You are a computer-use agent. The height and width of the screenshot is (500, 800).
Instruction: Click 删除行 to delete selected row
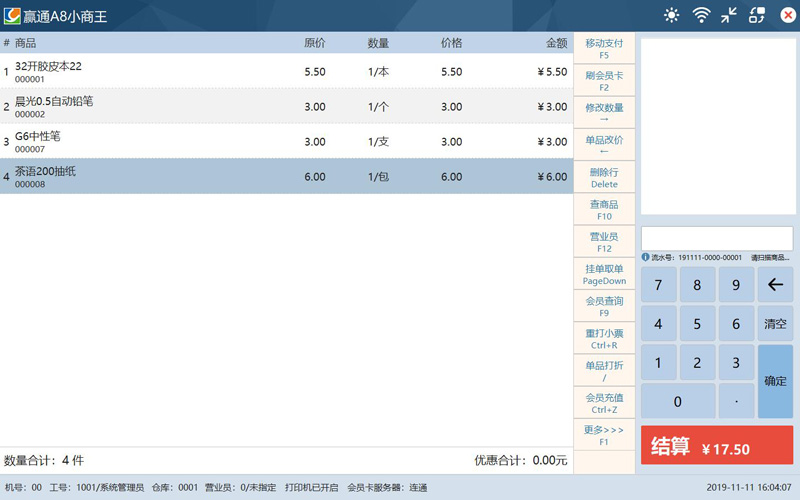[604, 178]
